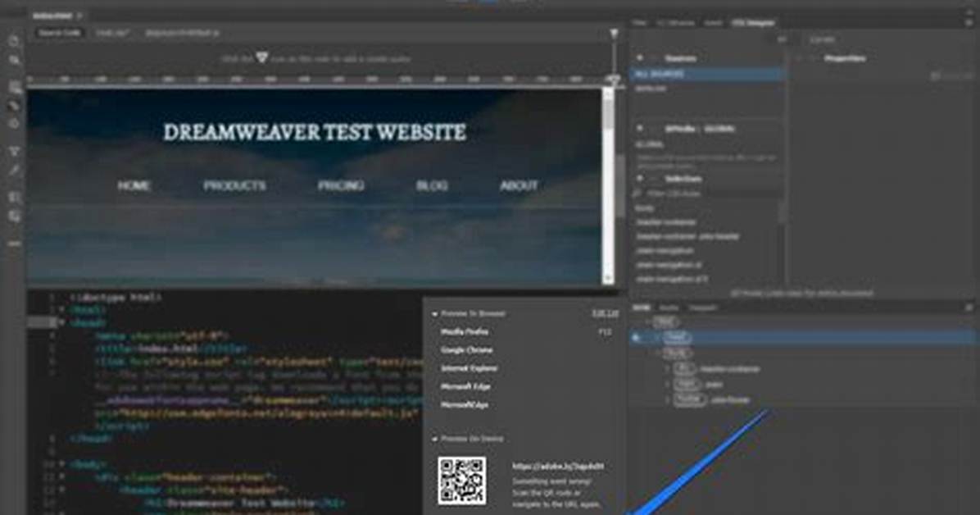Click the Live View vertical scrollbar
This screenshot has height=515, width=980.
click(x=607, y=186)
